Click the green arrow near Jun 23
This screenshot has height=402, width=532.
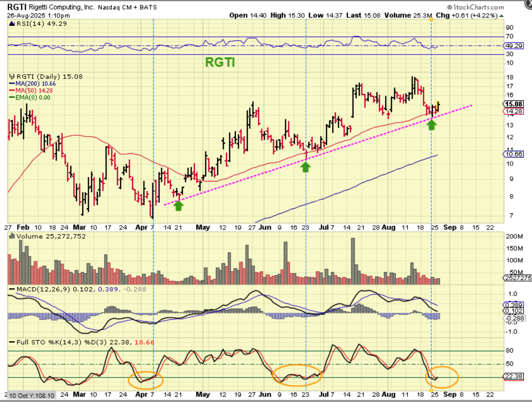306,167
